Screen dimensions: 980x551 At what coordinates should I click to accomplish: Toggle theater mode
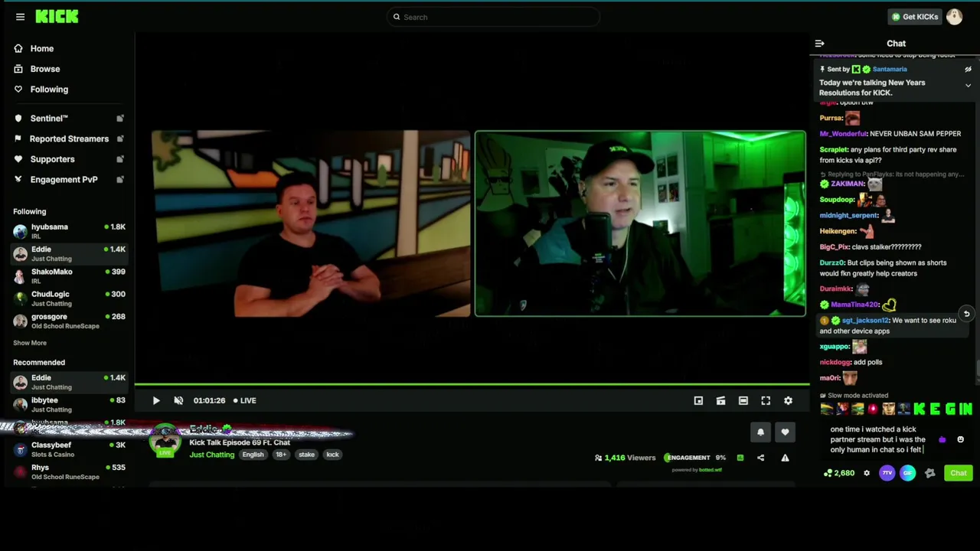click(743, 400)
